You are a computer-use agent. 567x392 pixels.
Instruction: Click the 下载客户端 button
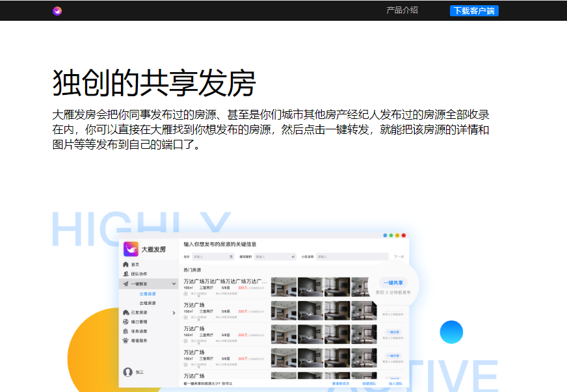click(x=475, y=11)
